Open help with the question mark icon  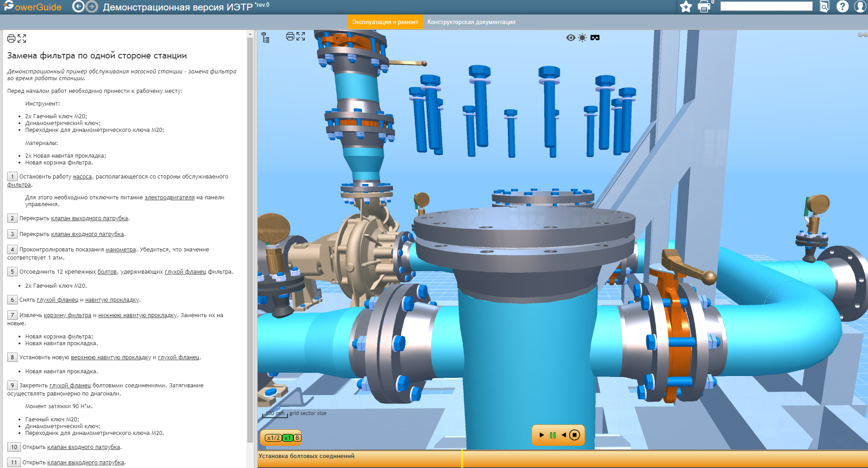(842, 7)
